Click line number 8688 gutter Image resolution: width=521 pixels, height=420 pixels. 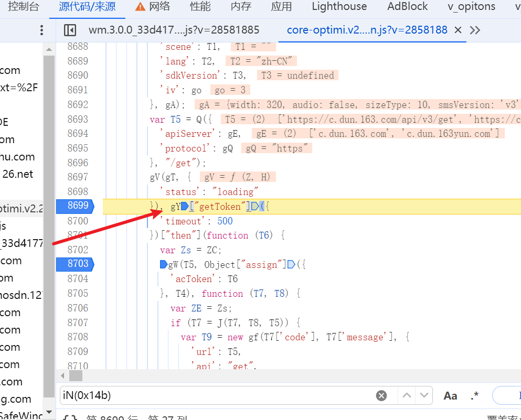[78, 47]
